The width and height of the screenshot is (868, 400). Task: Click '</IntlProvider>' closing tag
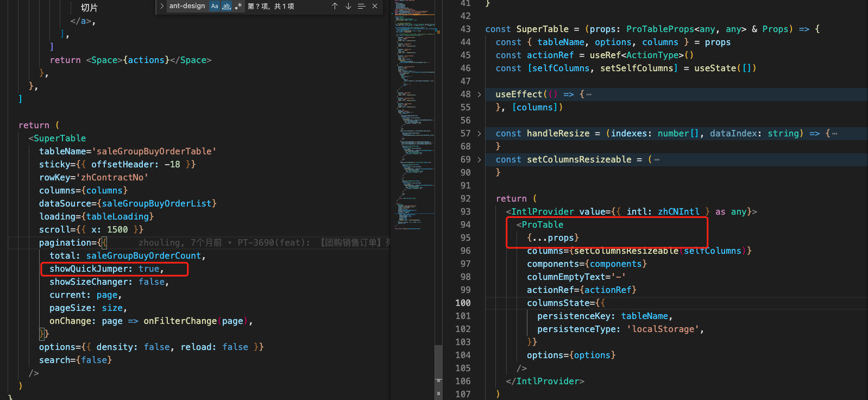click(545, 382)
